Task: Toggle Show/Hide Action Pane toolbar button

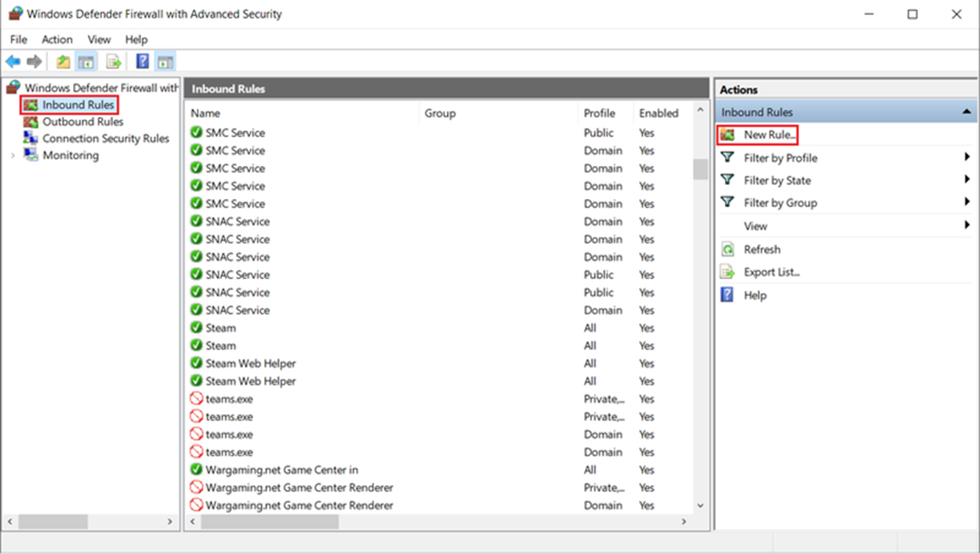Action: (x=165, y=62)
